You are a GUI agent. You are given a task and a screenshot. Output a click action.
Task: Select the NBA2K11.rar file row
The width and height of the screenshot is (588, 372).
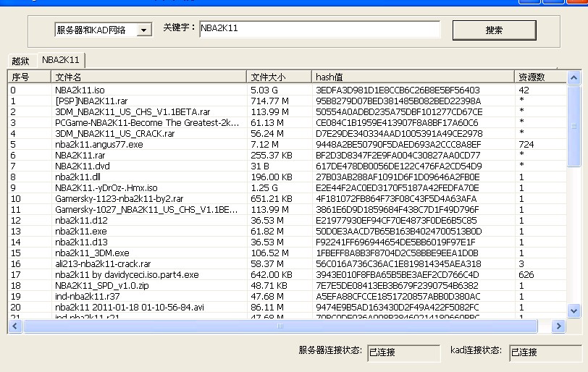tap(287, 155)
